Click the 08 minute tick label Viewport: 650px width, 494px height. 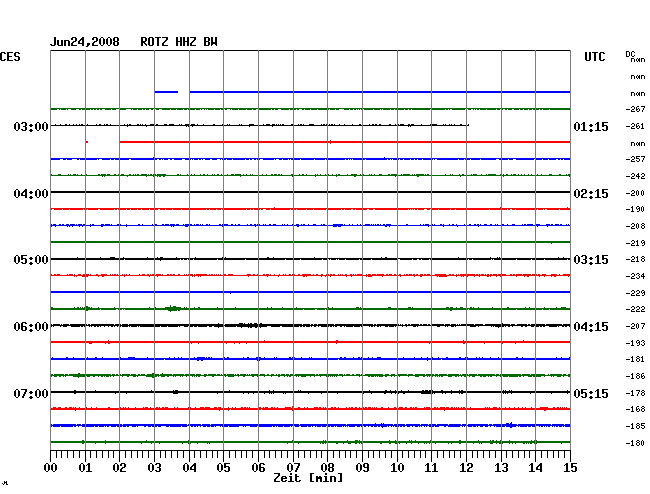[x=327, y=468]
